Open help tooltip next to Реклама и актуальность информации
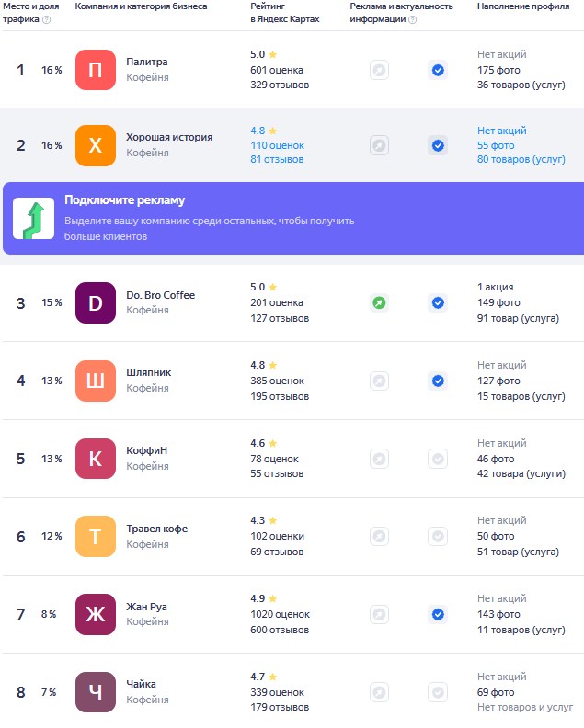Screen dimensions: 584x728 click(413, 19)
